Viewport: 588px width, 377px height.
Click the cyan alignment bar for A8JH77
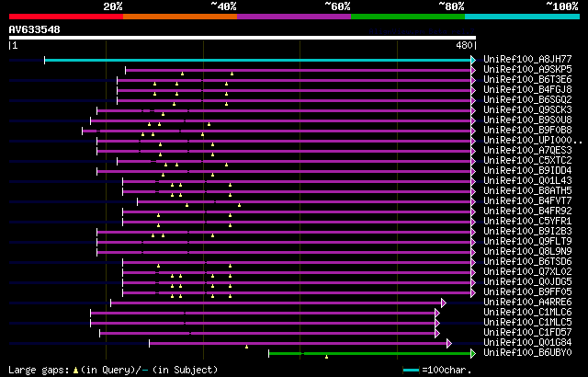[258, 60]
